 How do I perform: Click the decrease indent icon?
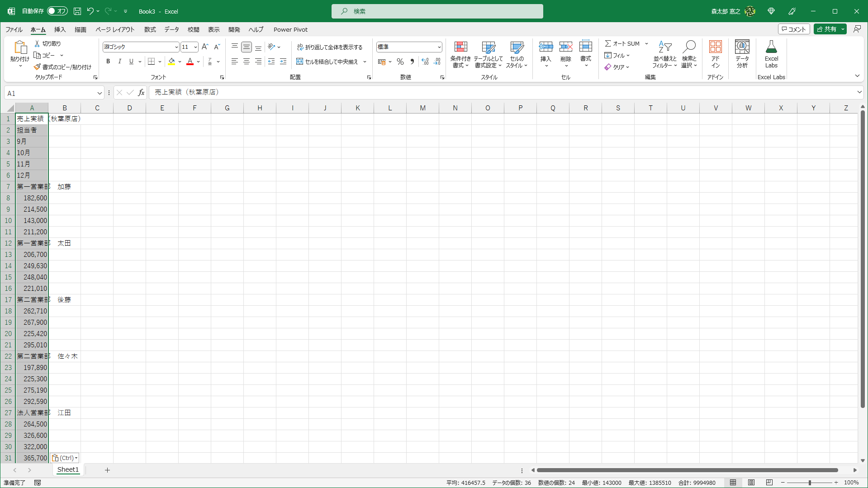pos(271,62)
